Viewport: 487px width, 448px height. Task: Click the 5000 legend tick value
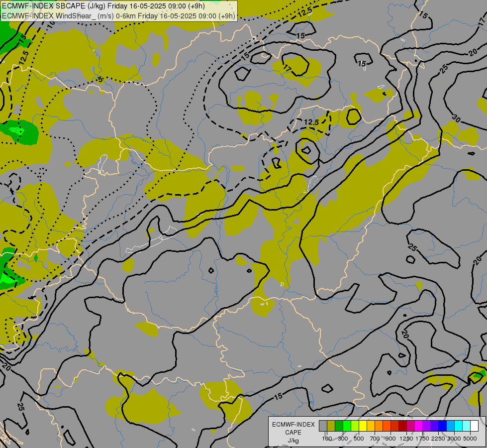(470, 439)
